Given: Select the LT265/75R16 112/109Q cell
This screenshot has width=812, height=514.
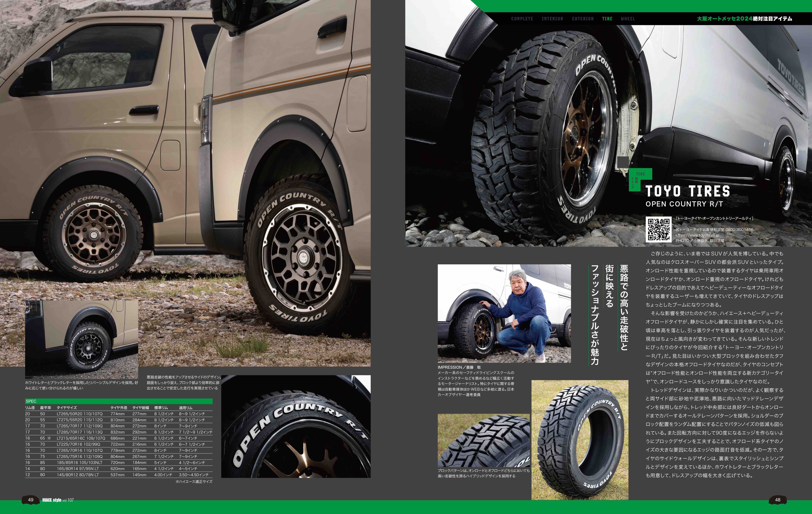Looking at the screenshot, I should tap(80, 456).
